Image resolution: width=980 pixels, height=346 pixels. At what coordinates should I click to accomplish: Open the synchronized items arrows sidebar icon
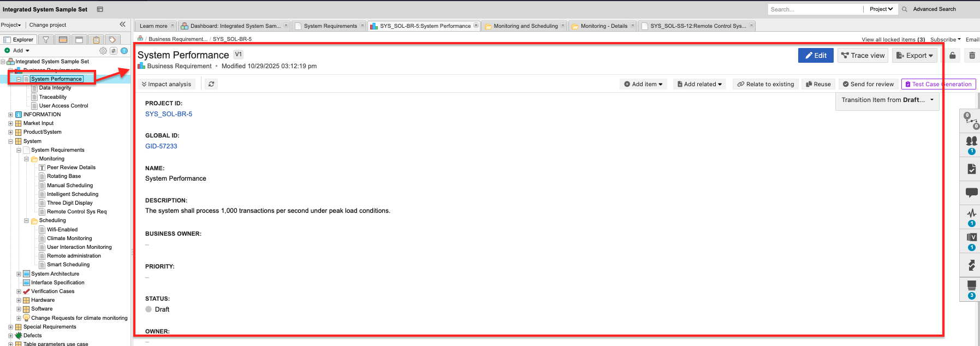(971, 265)
